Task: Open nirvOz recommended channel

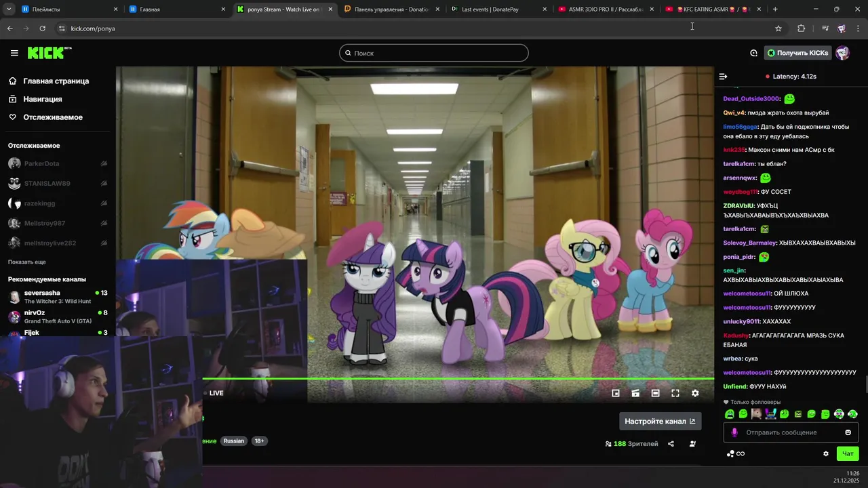Action: pyautogui.click(x=58, y=317)
